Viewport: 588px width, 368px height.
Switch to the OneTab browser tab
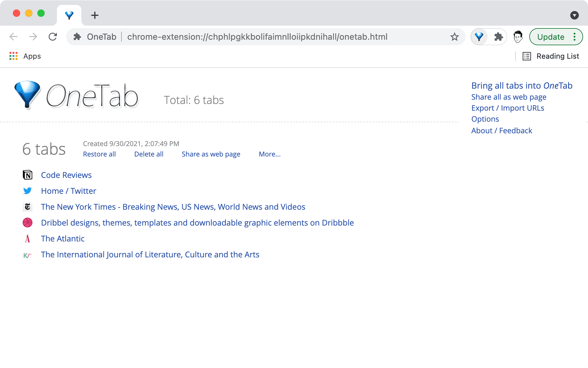(69, 15)
